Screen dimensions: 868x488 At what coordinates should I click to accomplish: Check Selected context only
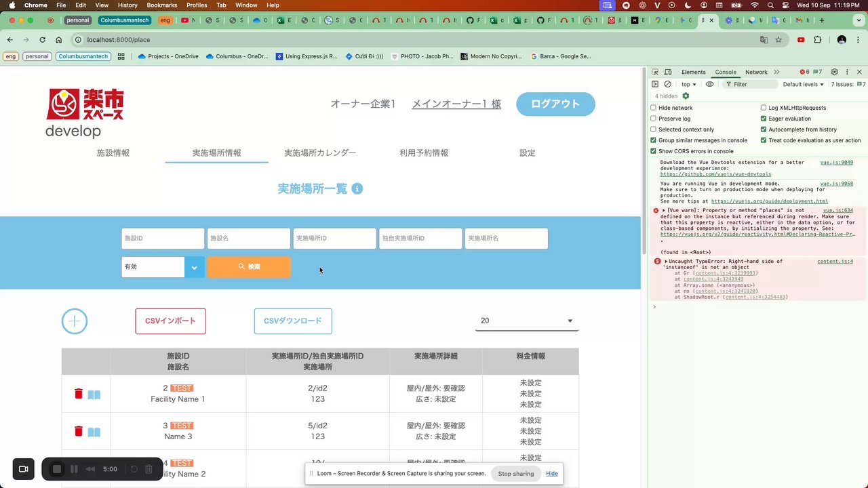point(654,129)
